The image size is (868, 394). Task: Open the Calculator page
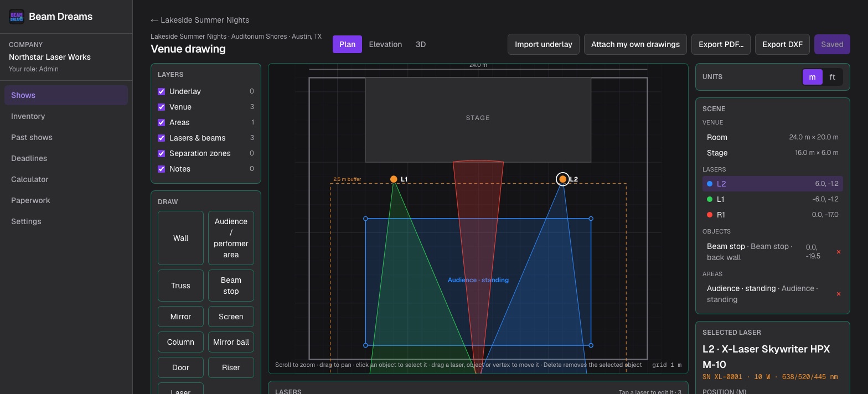click(x=66, y=179)
